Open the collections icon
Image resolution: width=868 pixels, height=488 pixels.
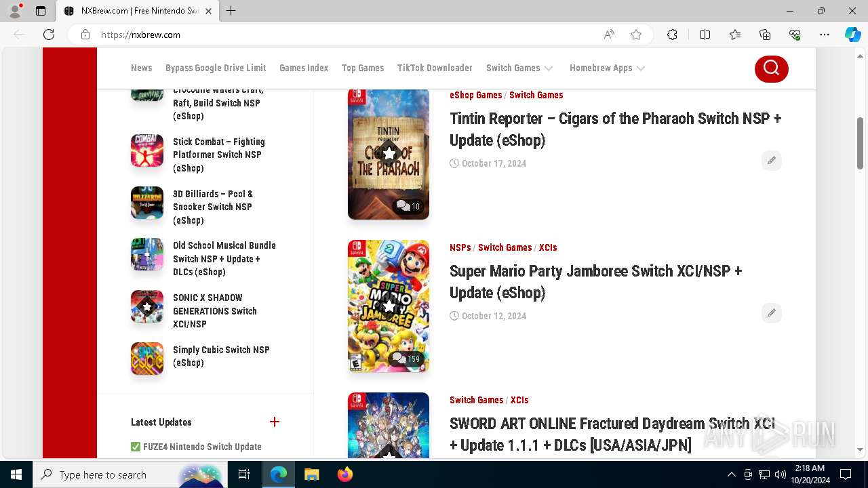(765, 35)
